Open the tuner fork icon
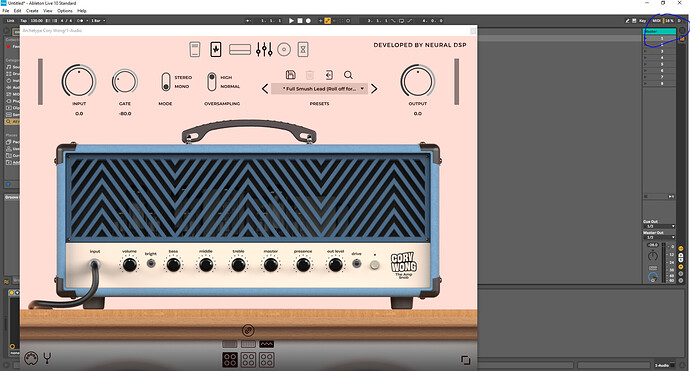 47,358
